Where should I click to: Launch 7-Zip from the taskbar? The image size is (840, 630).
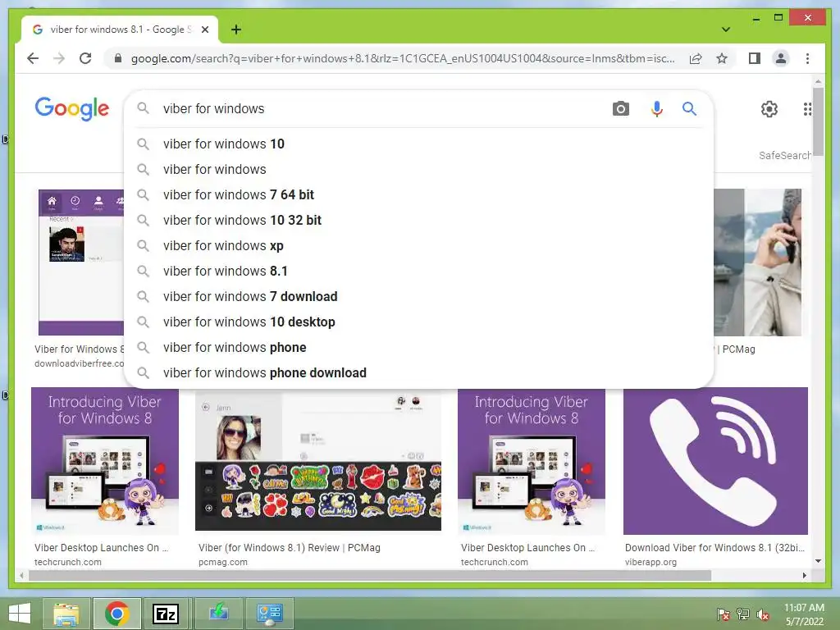pyautogui.click(x=166, y=614)
